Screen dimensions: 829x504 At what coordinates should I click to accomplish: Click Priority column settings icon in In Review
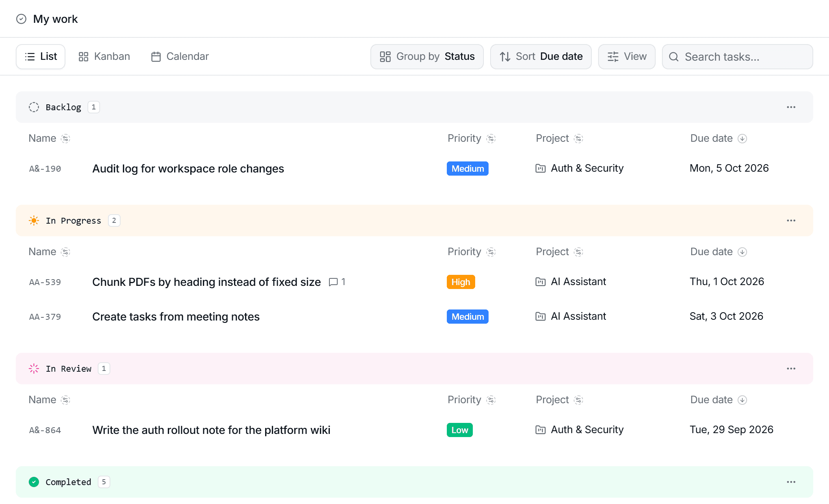491,400
